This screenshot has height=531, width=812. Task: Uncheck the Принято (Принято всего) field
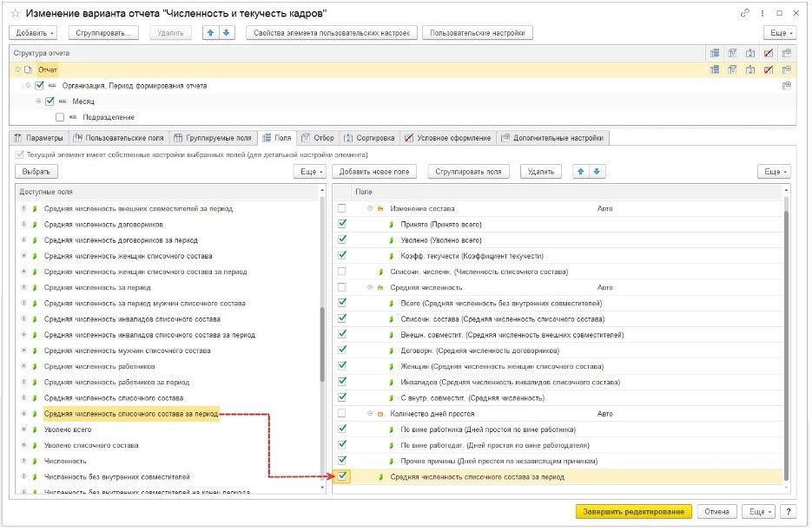(342, 224)
